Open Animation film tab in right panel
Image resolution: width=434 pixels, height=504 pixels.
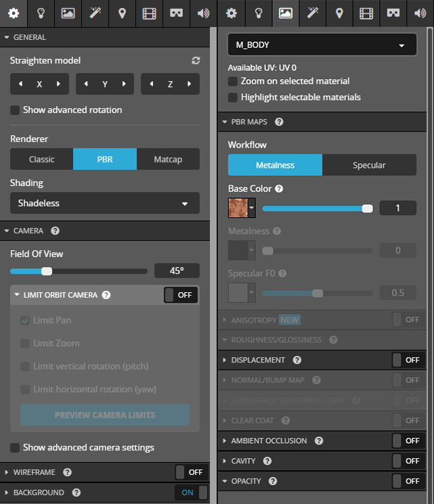[366, 13]
